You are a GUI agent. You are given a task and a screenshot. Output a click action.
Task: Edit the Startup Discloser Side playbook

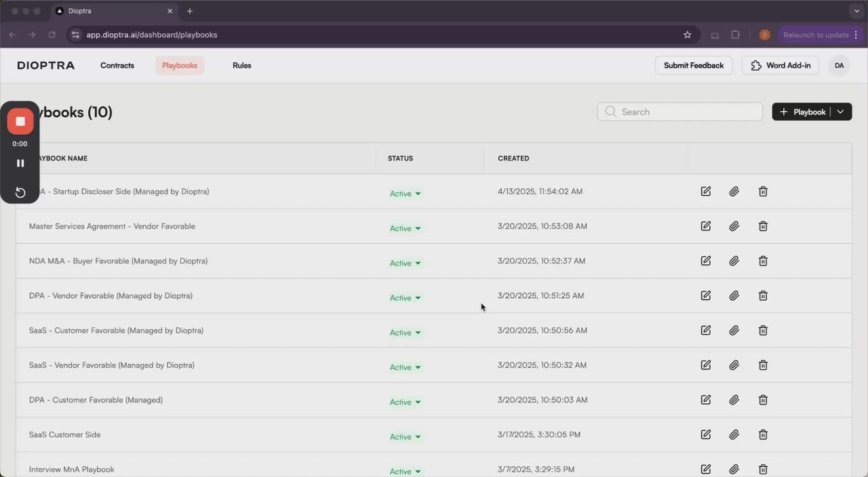point(706,192)
